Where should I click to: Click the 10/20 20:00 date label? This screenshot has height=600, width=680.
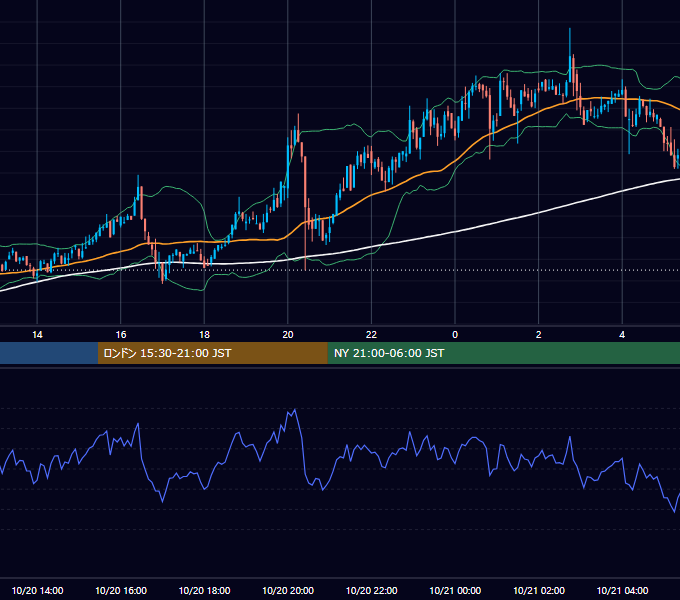tap(288, 590)
